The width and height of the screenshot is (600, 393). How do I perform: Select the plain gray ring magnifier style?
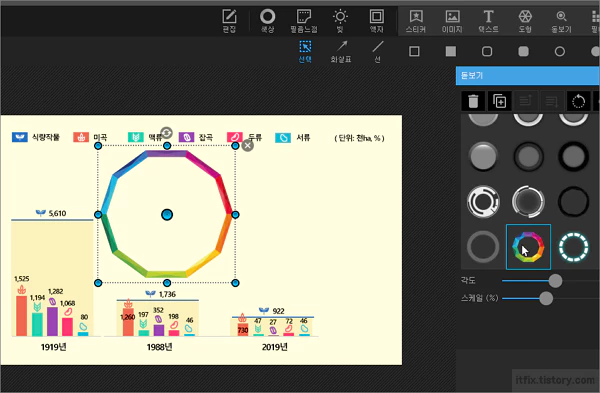click(483, 247)
